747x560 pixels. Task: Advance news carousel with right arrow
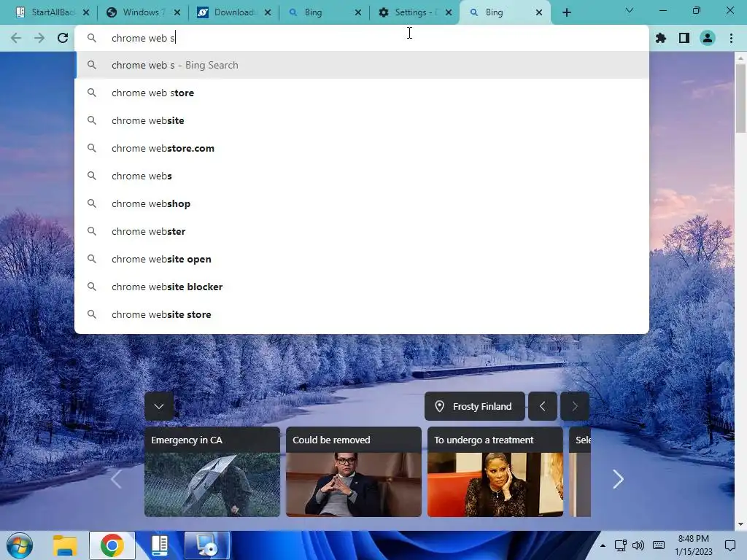point(618,479)
